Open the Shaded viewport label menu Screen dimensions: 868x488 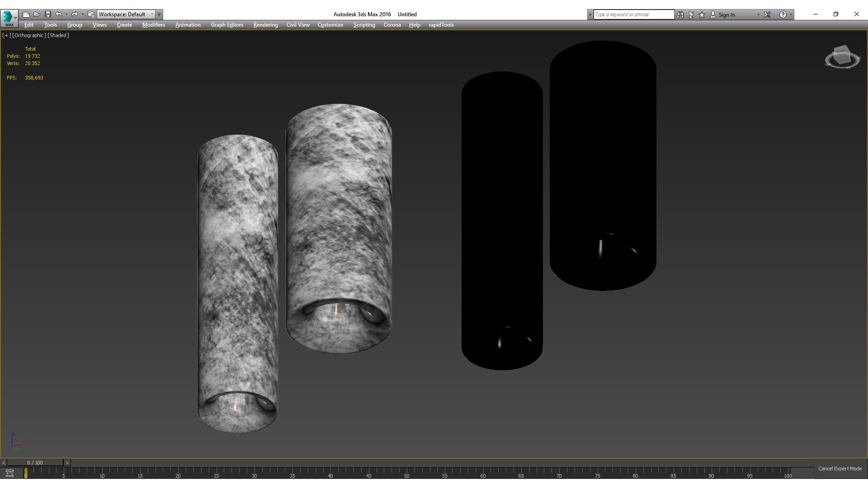tap(58, 35)
